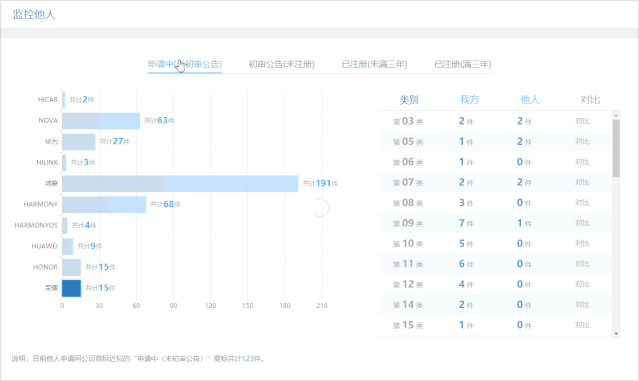Click the HUAWEI axis label
This screenshot has height=381, width=639.
45,246
